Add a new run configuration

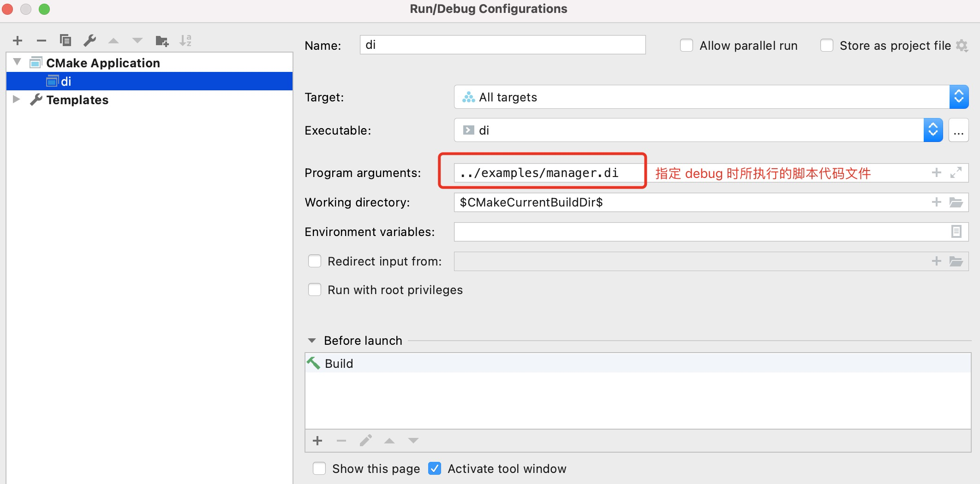[18, 41]
